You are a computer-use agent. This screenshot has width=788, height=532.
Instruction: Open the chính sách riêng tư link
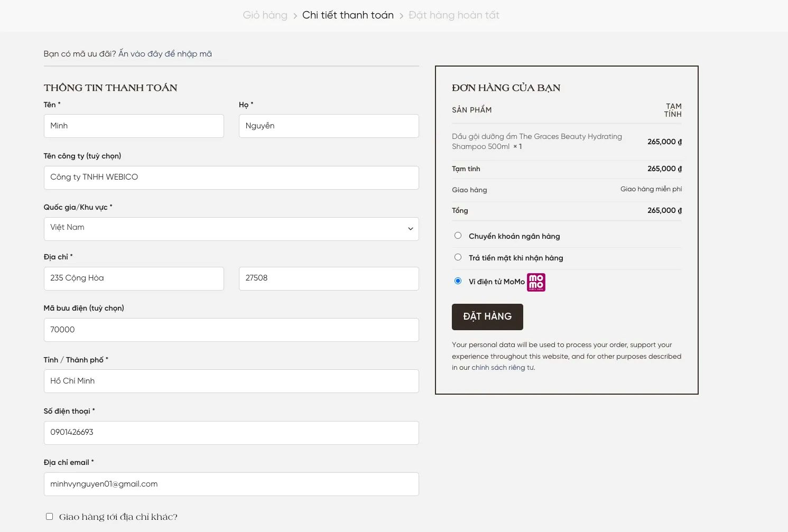coord(498,368)
